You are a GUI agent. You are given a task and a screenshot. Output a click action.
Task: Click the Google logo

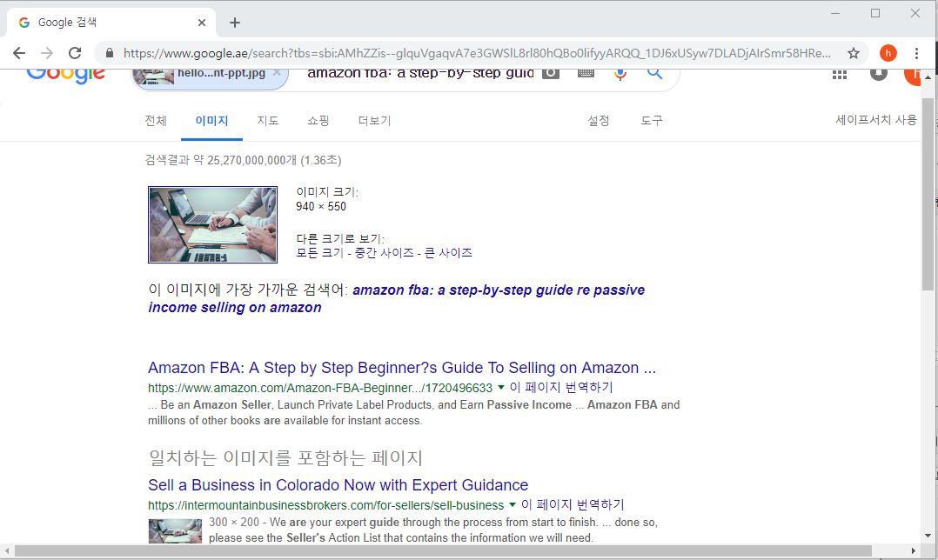66,76
